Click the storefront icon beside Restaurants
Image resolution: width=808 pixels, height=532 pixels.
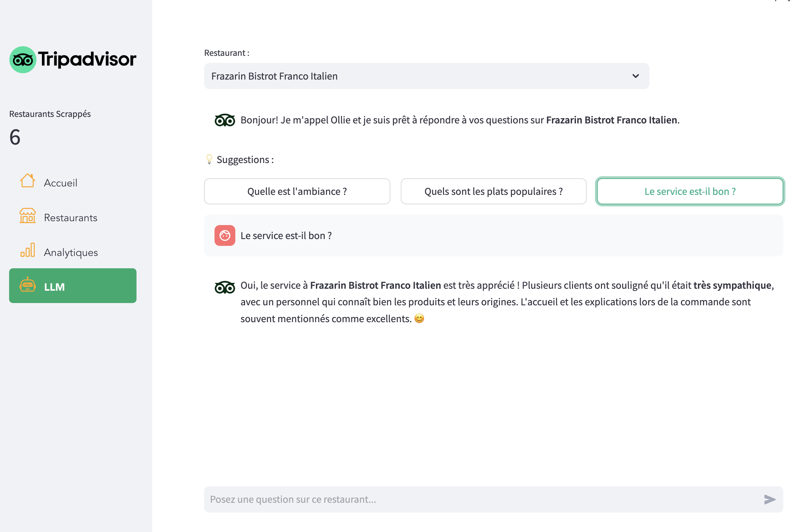(28, 216)
